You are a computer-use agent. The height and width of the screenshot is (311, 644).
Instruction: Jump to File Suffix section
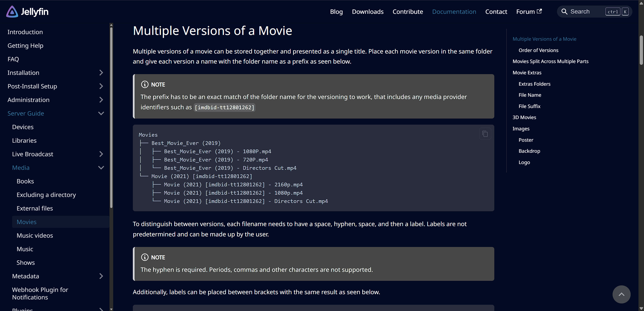529,106
